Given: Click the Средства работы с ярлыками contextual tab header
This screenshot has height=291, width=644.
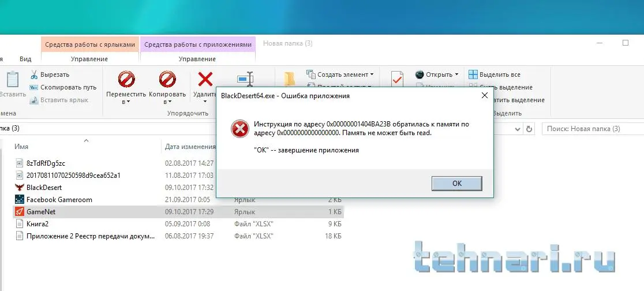Looking at the screenshot, I should [x=90, y=44].
